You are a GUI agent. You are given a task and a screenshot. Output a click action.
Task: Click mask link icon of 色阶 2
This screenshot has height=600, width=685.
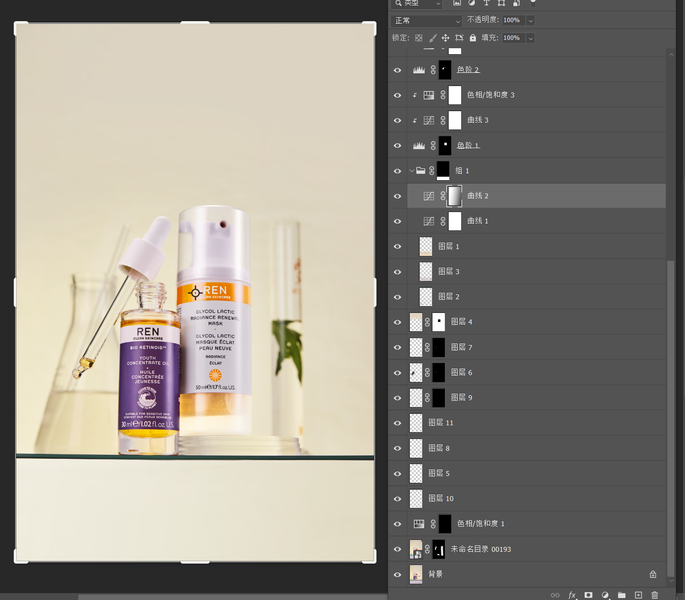coord(433,70)
